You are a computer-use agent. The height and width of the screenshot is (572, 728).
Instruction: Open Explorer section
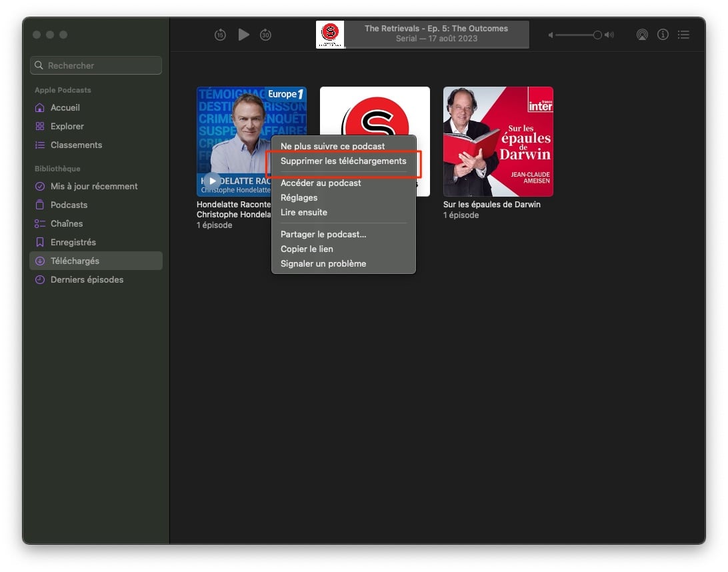[96, 126]
